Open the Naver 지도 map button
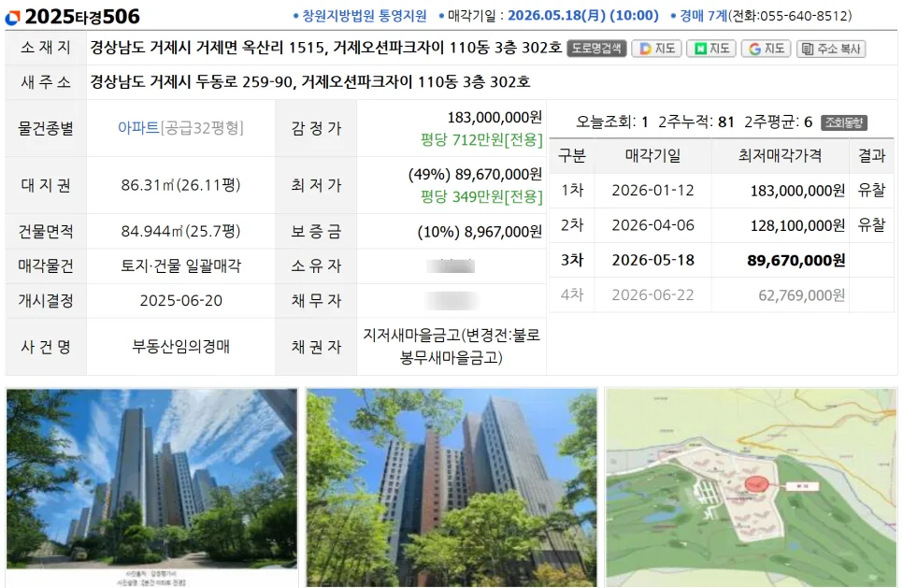This screenshot has width=903, height=588. coord(711,49)
